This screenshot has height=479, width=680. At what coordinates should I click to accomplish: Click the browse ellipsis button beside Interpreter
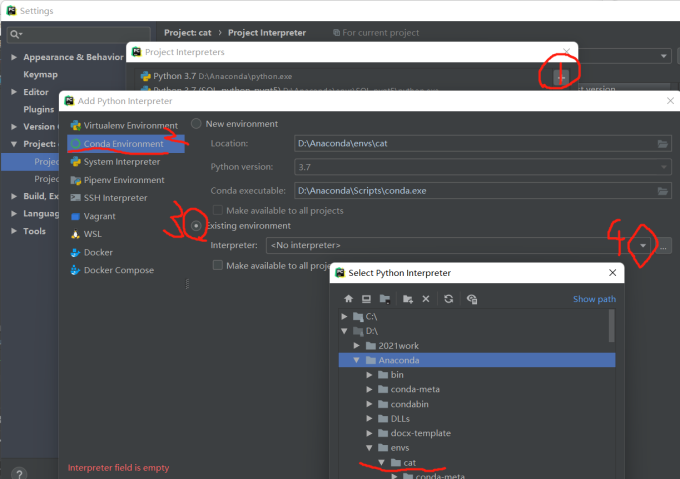click(x=664, y=245)
